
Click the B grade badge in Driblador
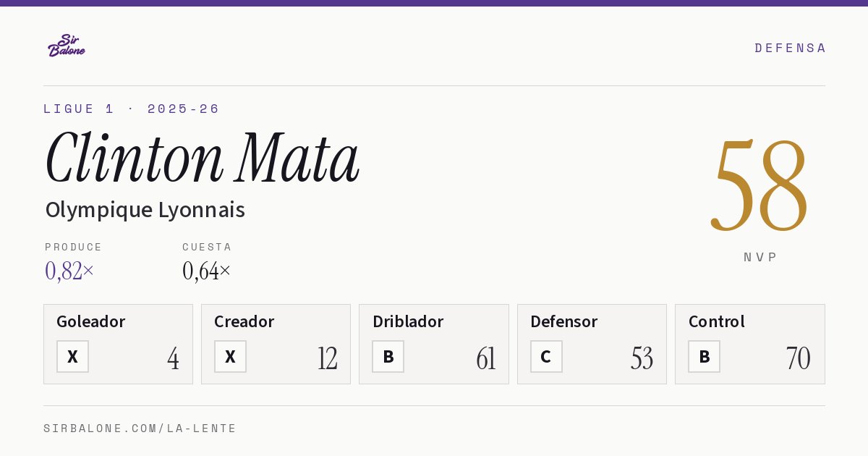[x=388, y=356]
